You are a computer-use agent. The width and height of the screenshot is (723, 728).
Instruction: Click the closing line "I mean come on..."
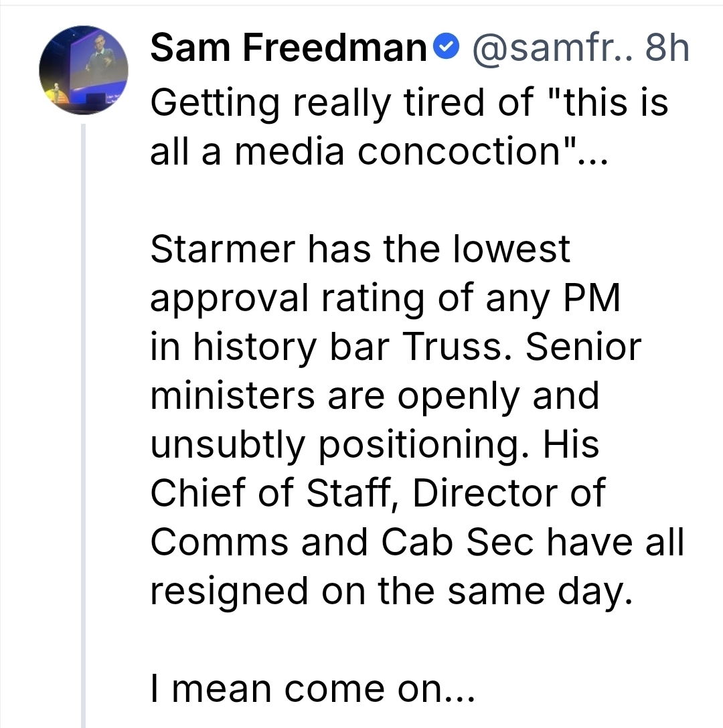click(312, 689)
